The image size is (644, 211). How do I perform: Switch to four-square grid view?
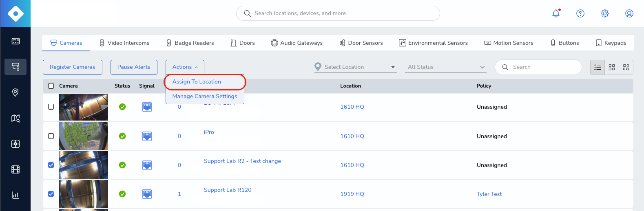pos(612,67)
